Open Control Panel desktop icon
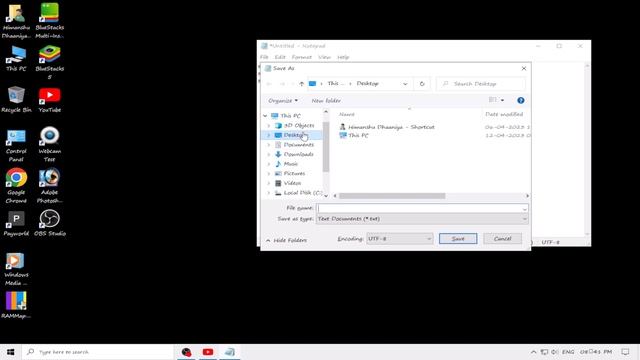The height and width of the screenshot is (360, 640). coord(16,144)
